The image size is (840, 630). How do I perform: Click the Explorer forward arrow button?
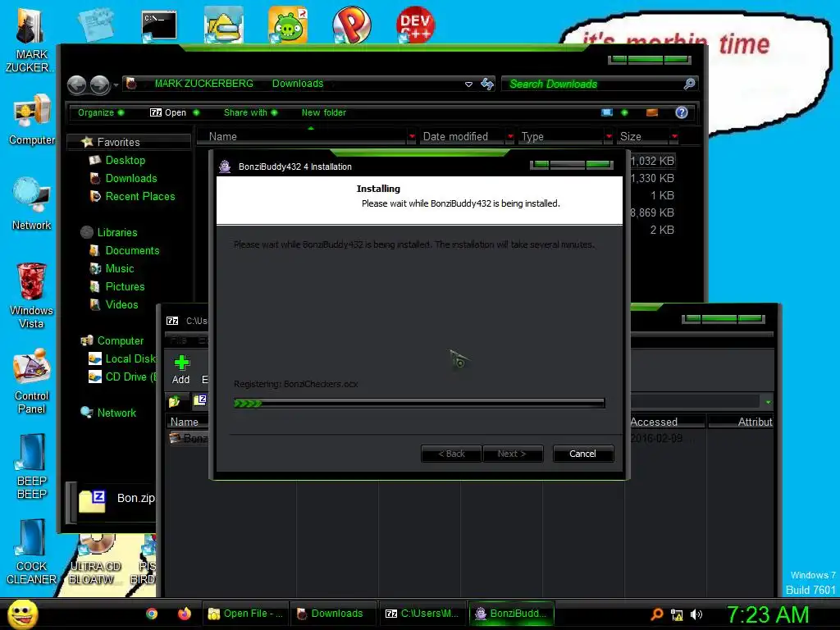coord(99,84)
